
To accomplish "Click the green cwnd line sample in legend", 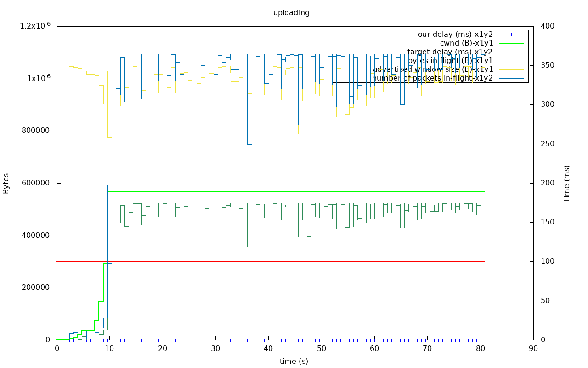I will [511, 43].
